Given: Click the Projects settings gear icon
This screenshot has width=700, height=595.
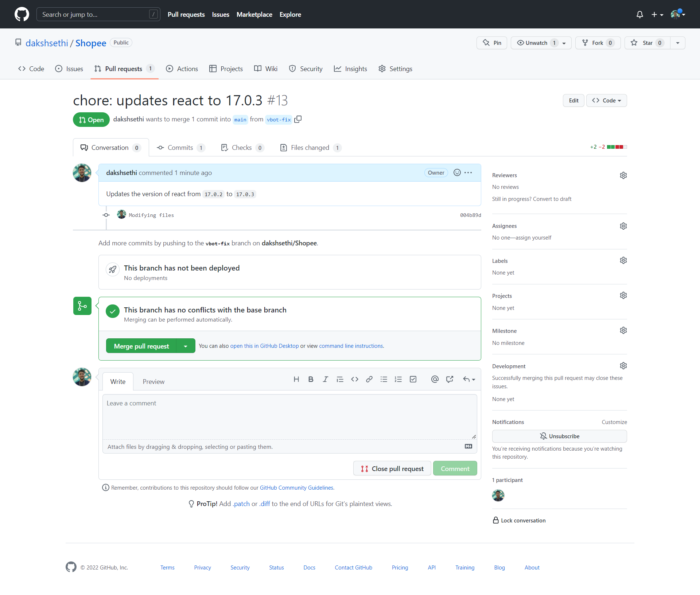Looking at the screenshot, I should coord(623,296).
